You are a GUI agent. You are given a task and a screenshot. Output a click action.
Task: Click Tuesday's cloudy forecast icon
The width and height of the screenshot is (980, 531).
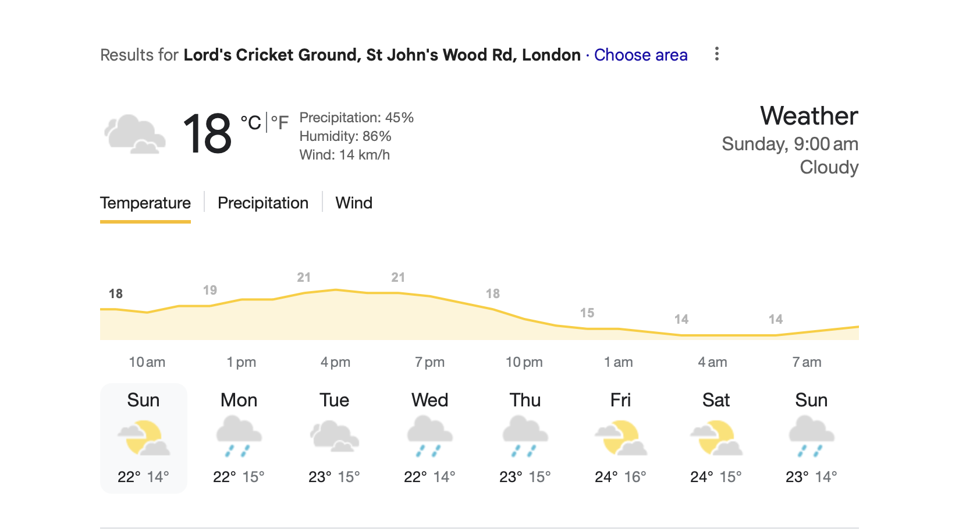tap(334, 436)
